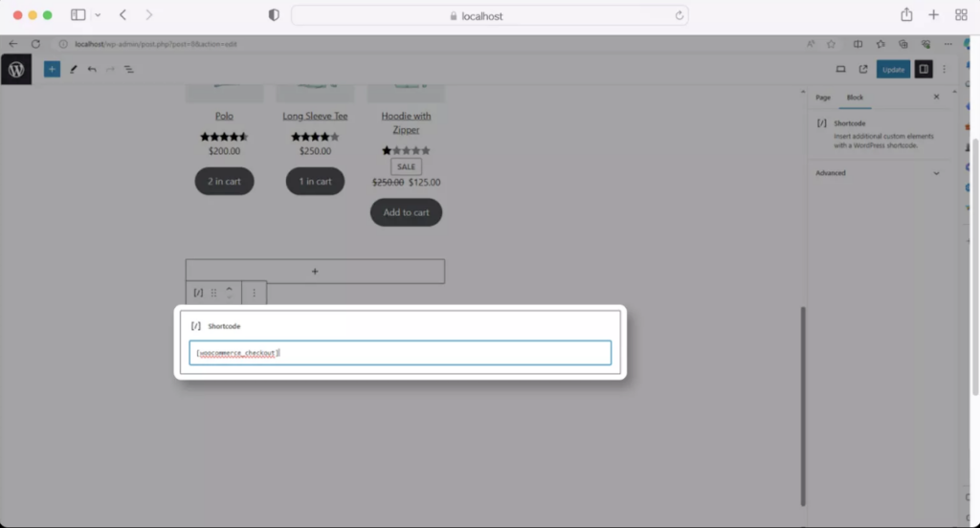980x528 pixels.
Task: Switch to the Page tab
Action: (x=823, y=98)
